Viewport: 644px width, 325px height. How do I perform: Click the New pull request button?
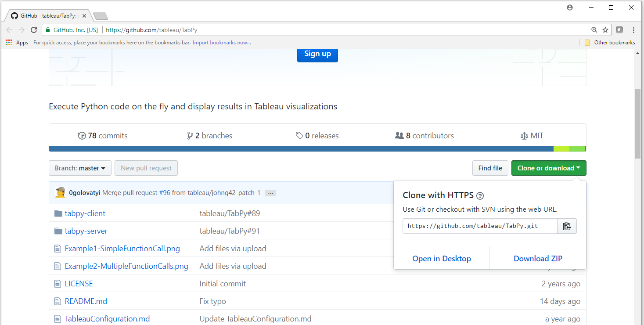pyautogui.click(x=146, y=168)
